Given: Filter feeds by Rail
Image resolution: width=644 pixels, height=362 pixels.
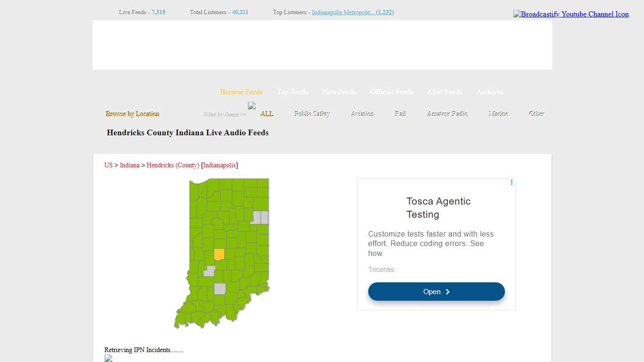Looking at the screenshot, I should [400, 113].
